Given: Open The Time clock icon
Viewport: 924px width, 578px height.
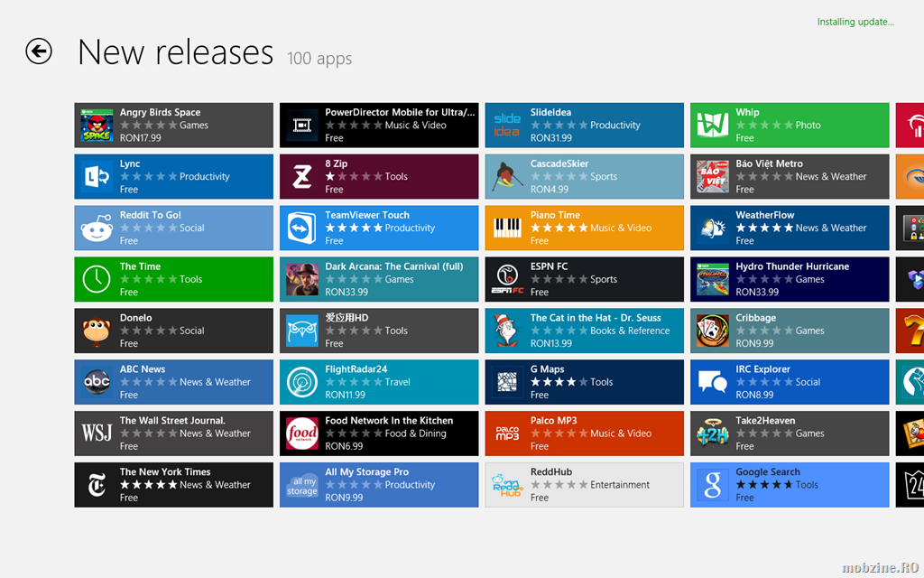Looking at the screenshot, I should (97, 279).
